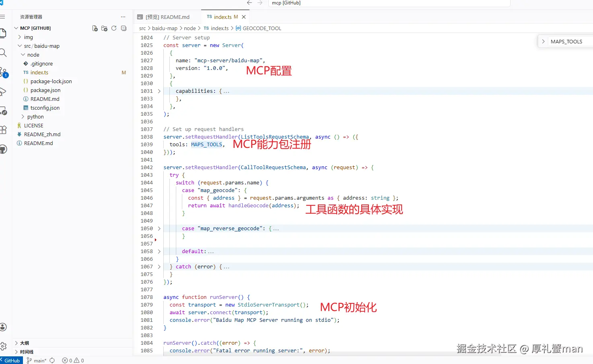Click the sync changes icon in status bar
Image resolution: width=593 pixels, height=364 pixels.
(x=52, y=360)
